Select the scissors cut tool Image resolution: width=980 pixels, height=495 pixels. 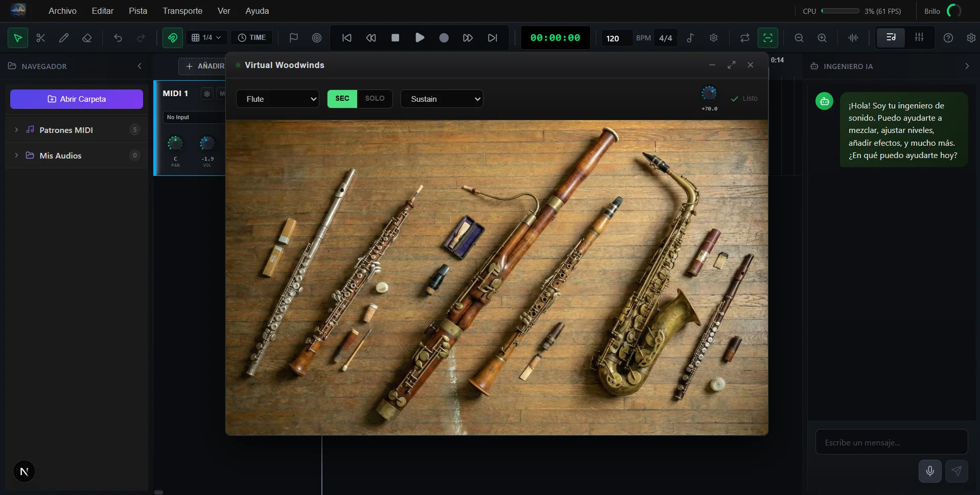pos(41,38)
